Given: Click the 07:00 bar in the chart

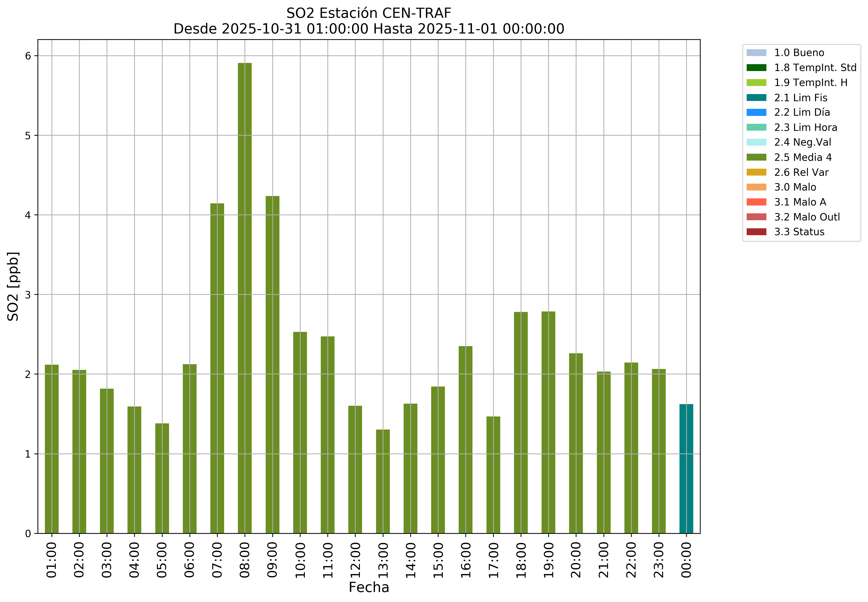Looking at the screenshot, I should point(217,368).
